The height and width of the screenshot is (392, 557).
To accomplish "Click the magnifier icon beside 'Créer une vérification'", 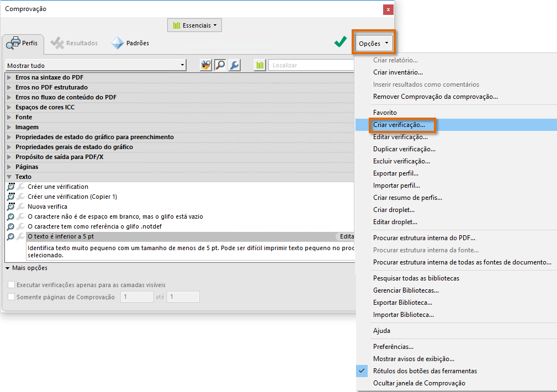I will click(x=11, y=187).
